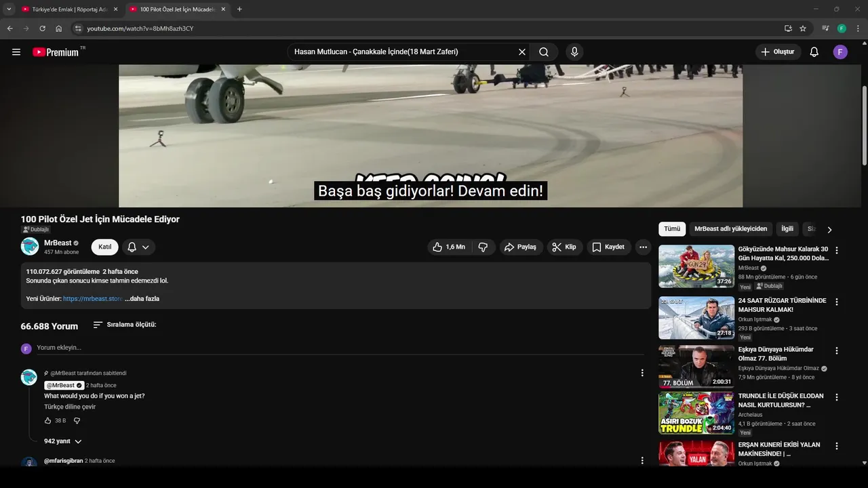Bookmark this page with star
Image resolution: width=868 pixels, height=488 pixels.
pyautogui.click(x=803, y=28)
